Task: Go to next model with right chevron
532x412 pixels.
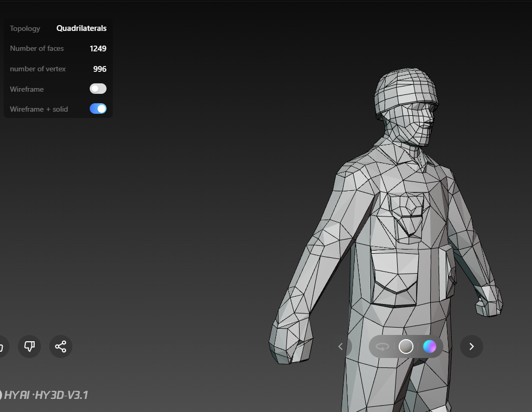Action: click(472, 346)
